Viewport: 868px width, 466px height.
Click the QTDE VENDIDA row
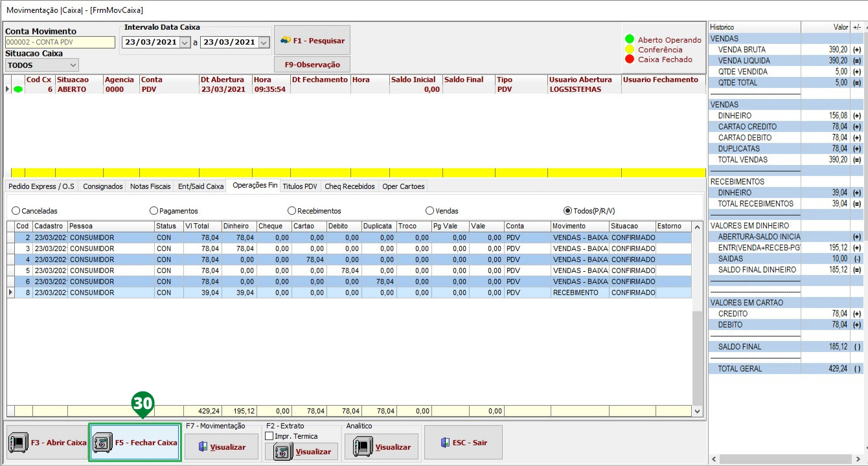[786, 71]
